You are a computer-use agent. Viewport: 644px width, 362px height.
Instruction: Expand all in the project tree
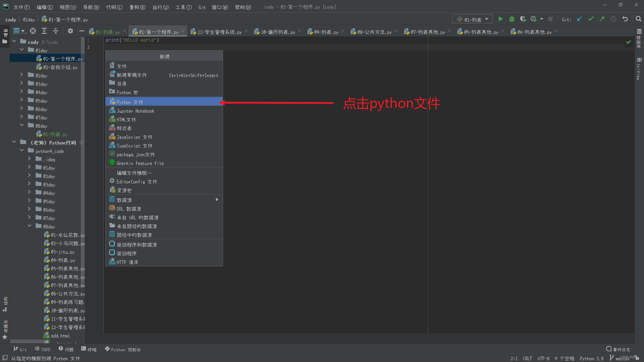44,31
